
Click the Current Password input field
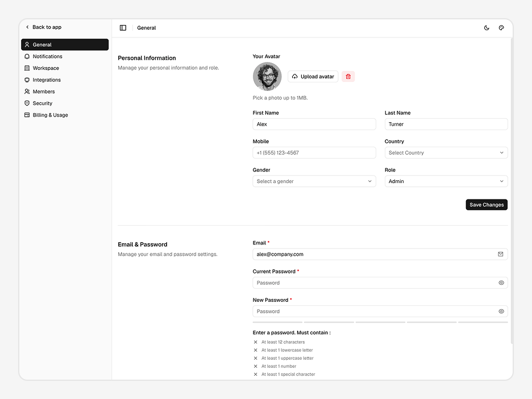click(x=380, y=282)
